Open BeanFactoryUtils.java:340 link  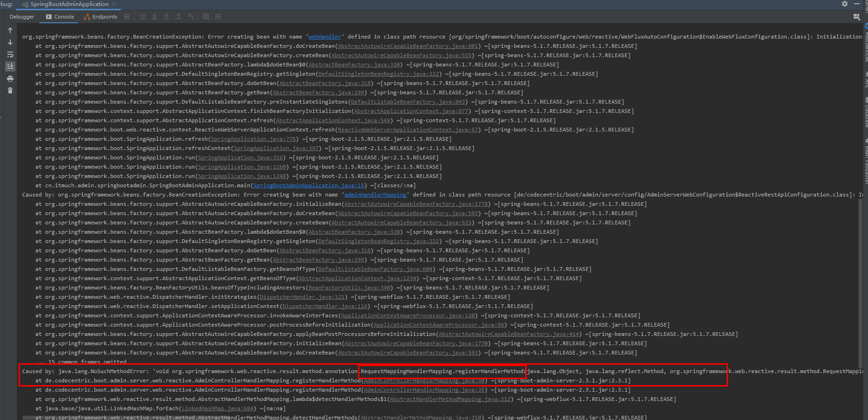(x=349, y=288)
